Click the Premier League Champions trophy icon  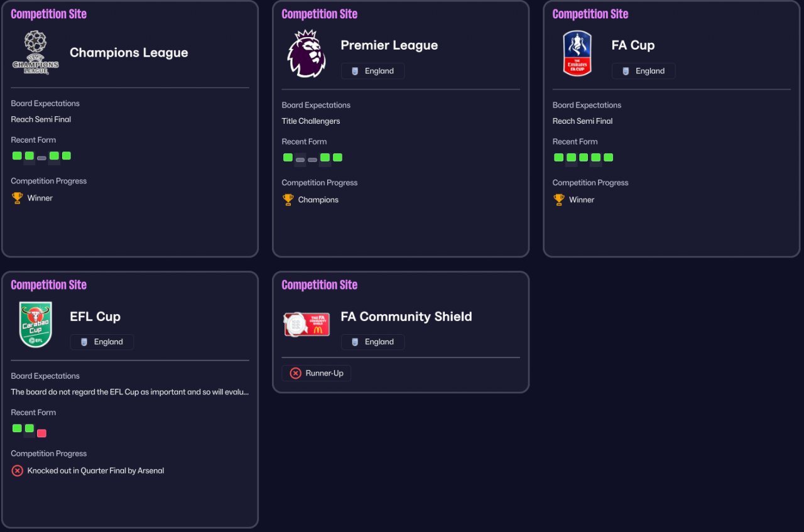(x=288, y=200)
